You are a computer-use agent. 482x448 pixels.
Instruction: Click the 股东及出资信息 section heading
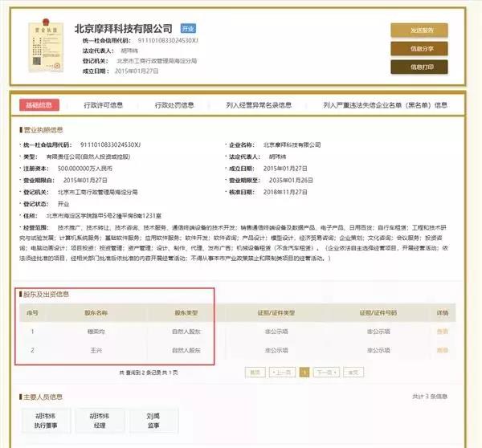point(46,295)
